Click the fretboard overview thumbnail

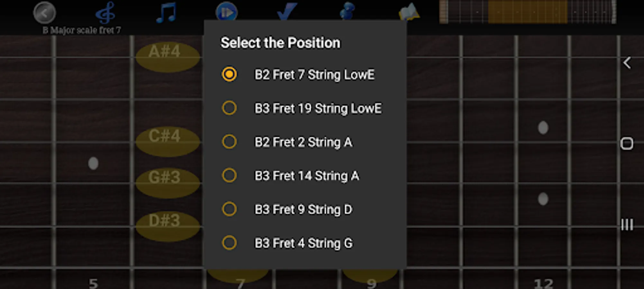[528, 12]
